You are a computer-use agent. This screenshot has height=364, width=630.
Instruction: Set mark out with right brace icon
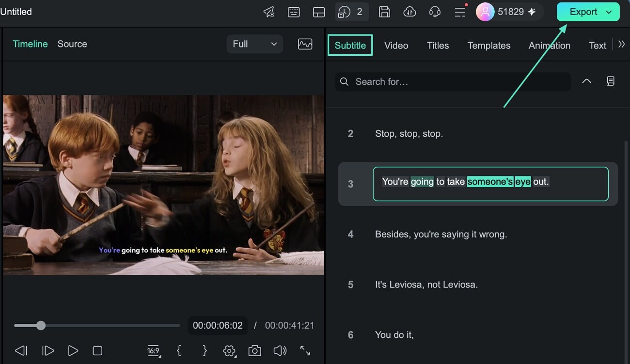(205, 350)
